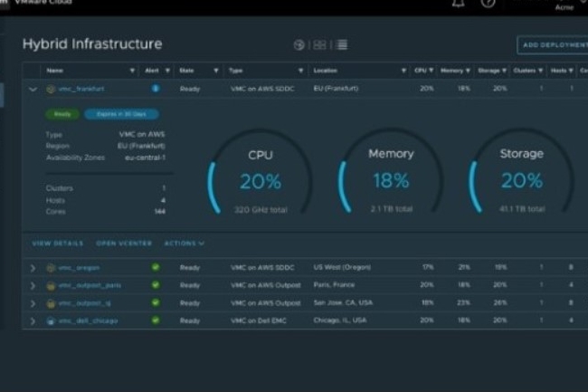Click View Details link

[x=57, y=244]
